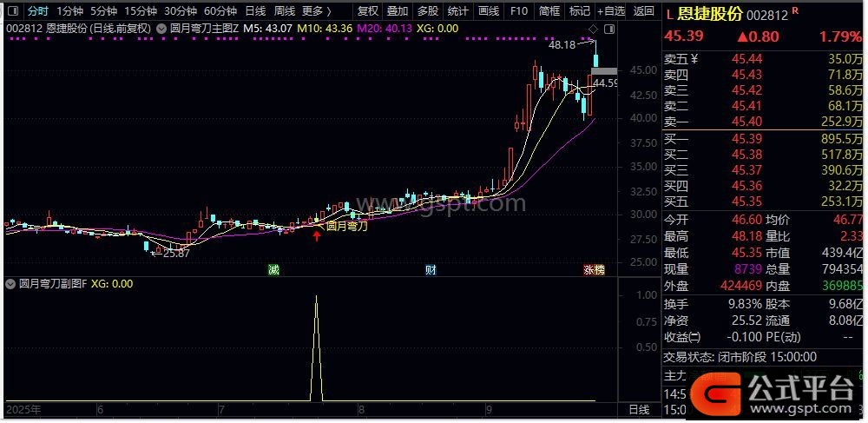Viewport: 868px width, 423px height.
Task: Click the 买二 order book row
Action: point(763,154)
